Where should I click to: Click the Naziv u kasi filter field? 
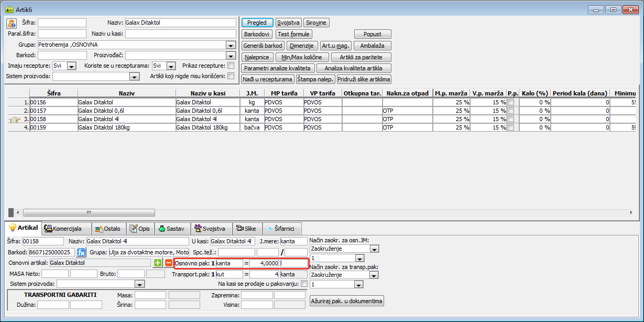pos(180,34)
